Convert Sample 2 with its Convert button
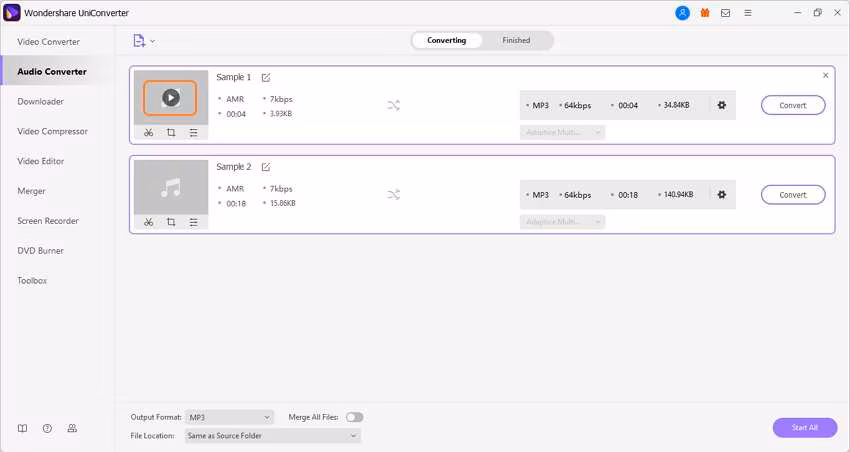The width and height of the screenshot is (850, 452). [x=793, y=195]
